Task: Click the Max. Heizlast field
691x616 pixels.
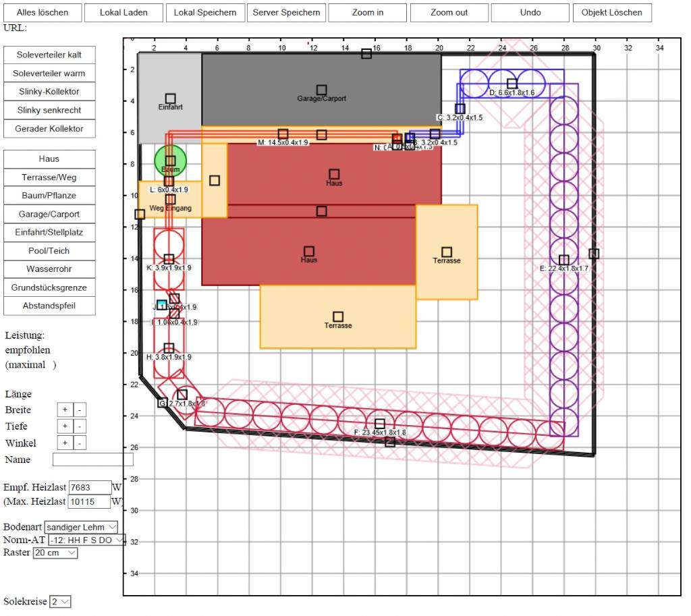Action: coord(89,502)
